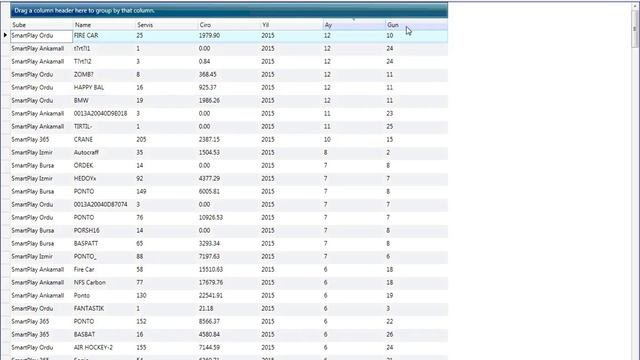Screen dimensions: 640x360
Task: Select the Gun cell 26 in BASBAT row
Action: point(416,335)
